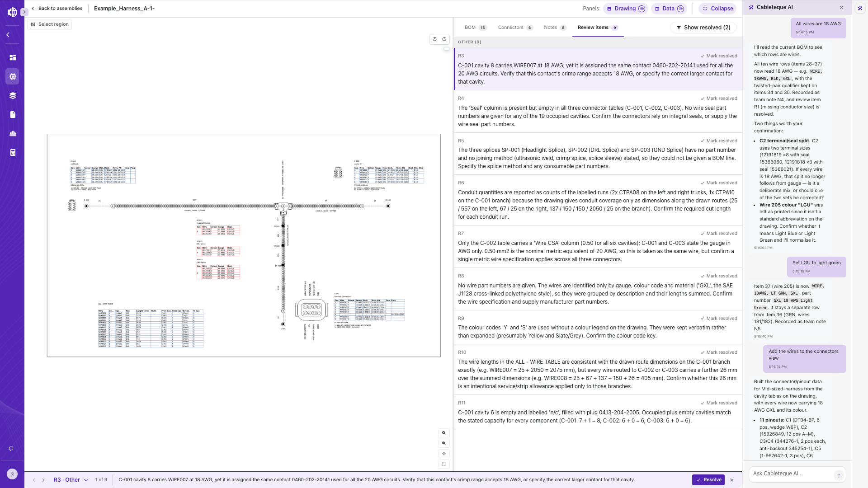Screen dimensions: 868x488
Task: Click the pan/move drawing icon
Action: [444, 454]
